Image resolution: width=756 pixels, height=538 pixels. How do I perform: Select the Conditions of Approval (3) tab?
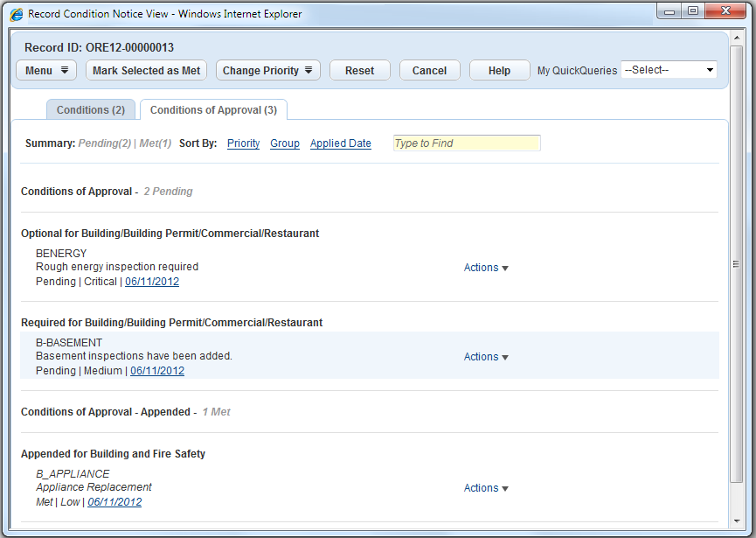[213, 110]
